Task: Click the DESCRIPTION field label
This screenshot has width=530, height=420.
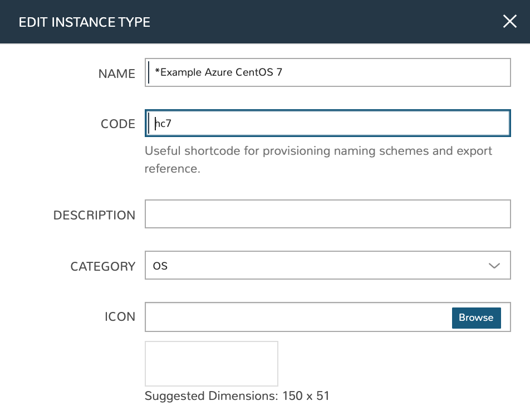Action: point(94,215)
